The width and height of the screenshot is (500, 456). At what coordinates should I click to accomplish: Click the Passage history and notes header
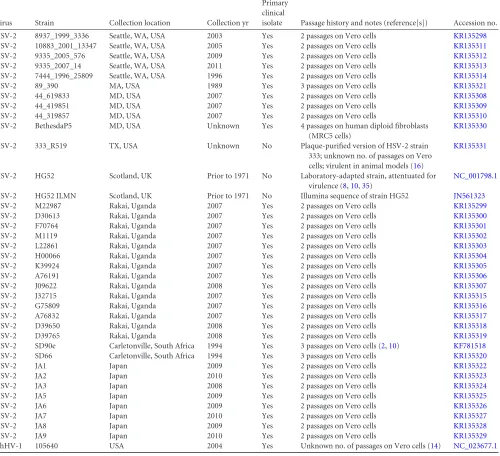click(x=364, y=23)
